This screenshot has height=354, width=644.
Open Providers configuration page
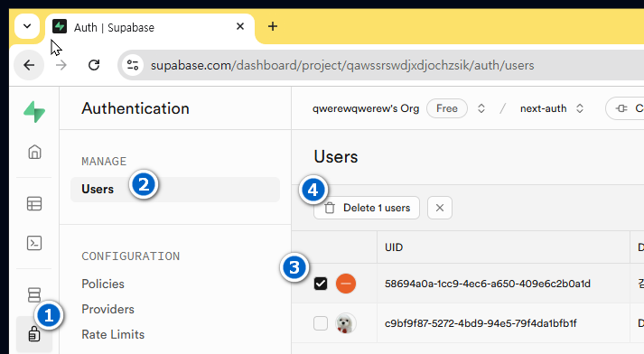[x=108, y=309]
